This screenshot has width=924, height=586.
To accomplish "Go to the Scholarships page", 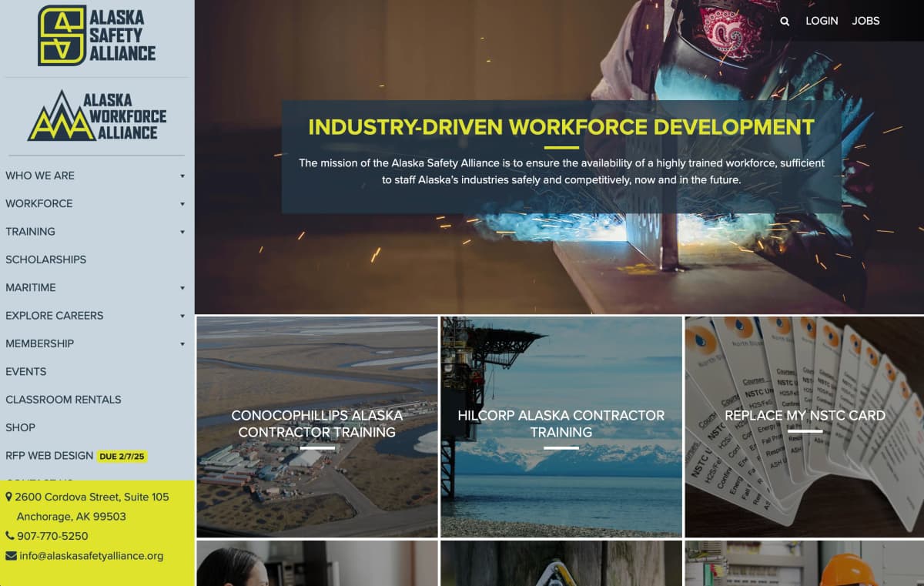I will click(x=46, y=260).
